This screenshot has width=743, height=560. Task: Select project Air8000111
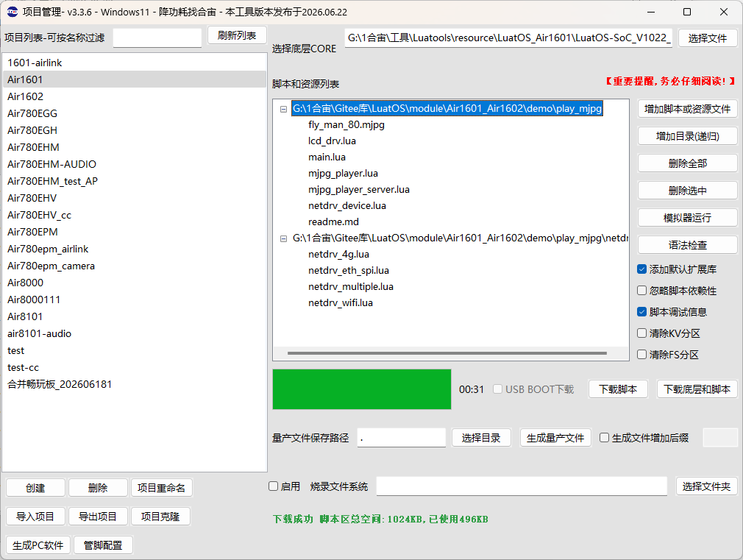[x=135, y=300]
